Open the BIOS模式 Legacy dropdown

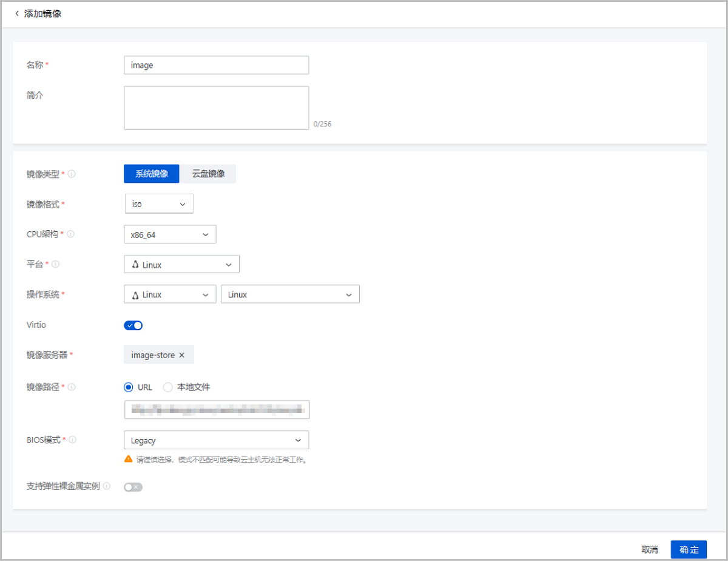pos(216,440)
